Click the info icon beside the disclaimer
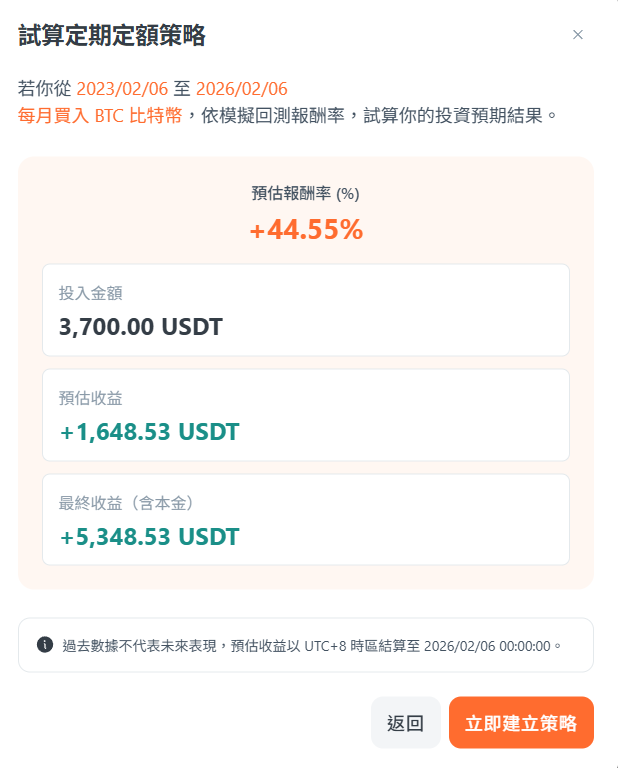The width and height of the screenshot is (618, 768). point(45,644)
